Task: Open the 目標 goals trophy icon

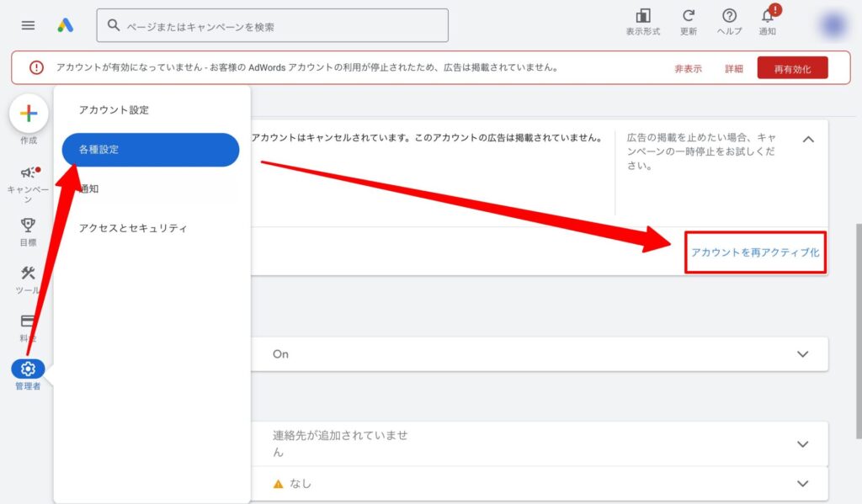Action: pos(29,225)
